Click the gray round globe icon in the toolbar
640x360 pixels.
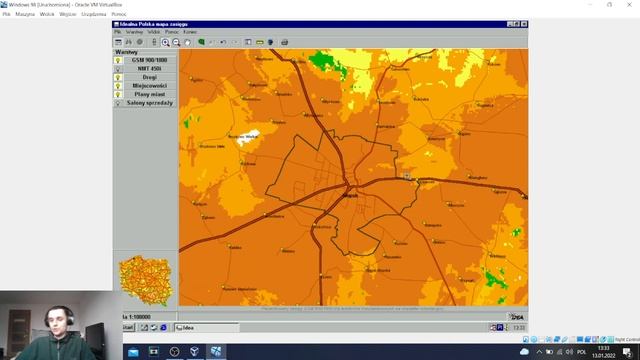(x=140, y=42)
